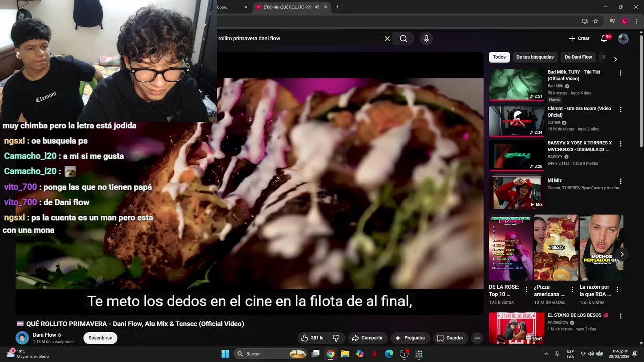Open the Dani Flow channel name link
644x362 pixels.
44,335
